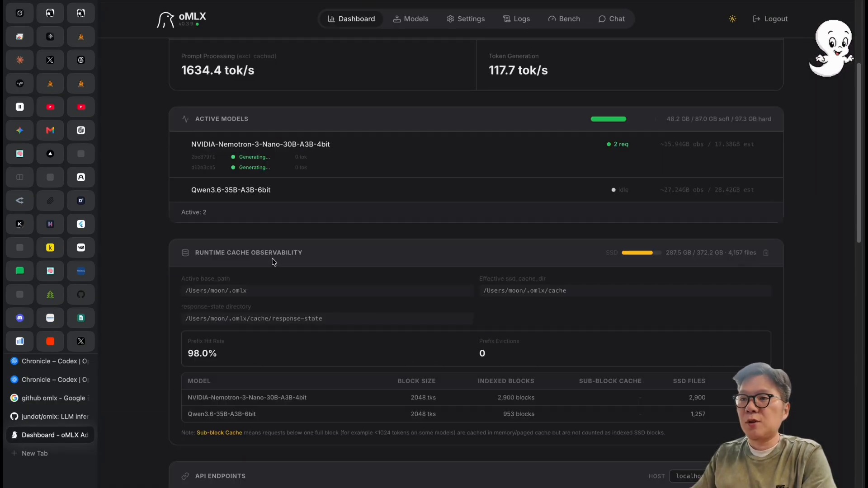Viewport: 868px width, 488px height.
Task: Click the page's vertical scrollbar thumb
Action: tap(859, 153)
